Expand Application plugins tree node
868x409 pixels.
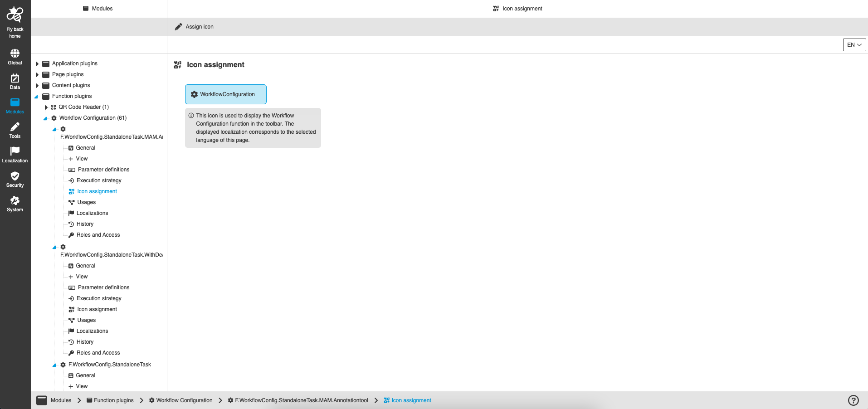tap(37, 64)
